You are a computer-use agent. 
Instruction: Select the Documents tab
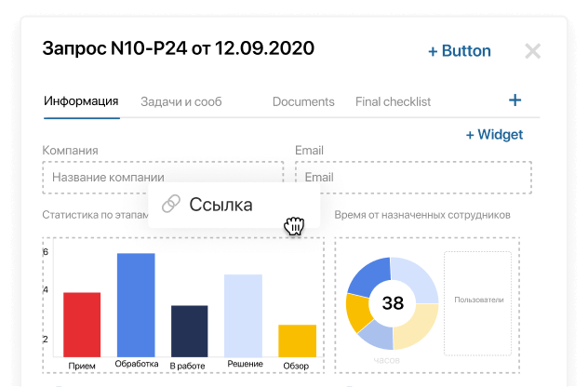(303, 101)
